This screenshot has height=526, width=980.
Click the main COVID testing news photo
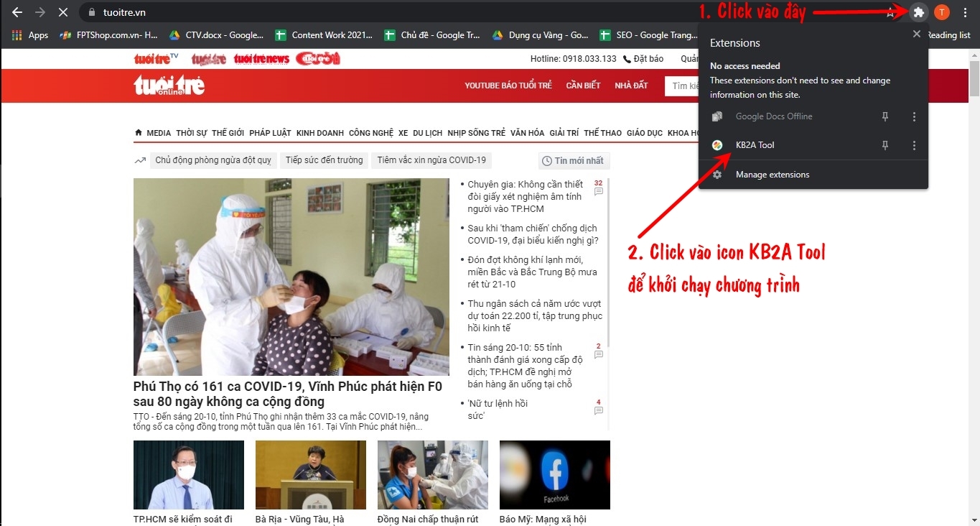click(291, 277)
